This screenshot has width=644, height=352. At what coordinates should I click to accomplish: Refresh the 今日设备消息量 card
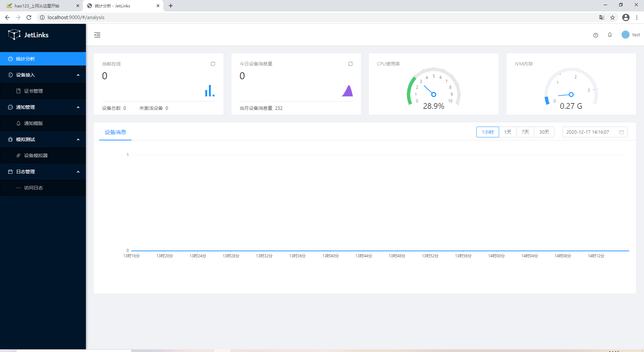pyautogui.click(x=350, y=64)
